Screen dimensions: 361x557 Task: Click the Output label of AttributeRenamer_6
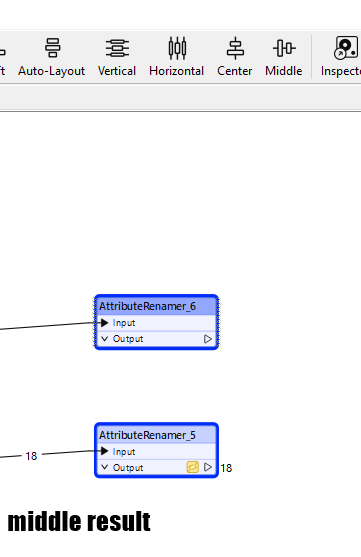click(128, 339)
